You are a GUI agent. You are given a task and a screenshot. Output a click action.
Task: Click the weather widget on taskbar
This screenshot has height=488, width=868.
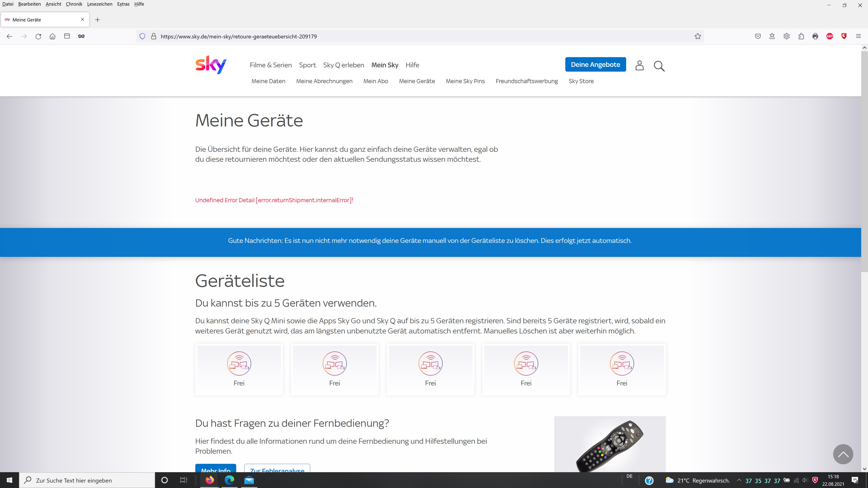tap(698, 481)
